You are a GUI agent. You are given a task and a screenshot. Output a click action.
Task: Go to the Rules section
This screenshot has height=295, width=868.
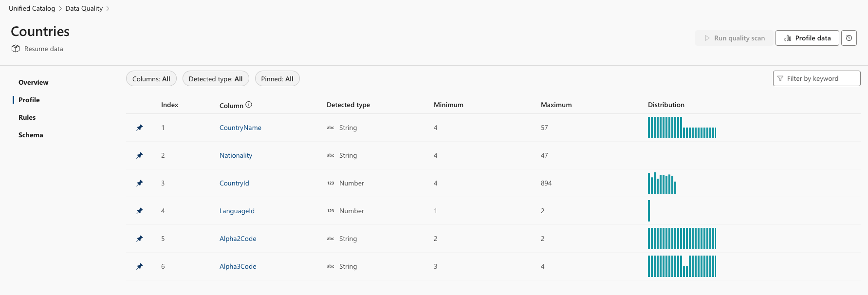coord(27,117)
